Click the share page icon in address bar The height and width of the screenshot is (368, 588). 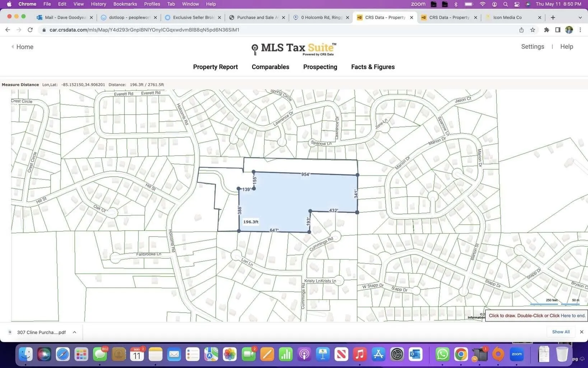[x=521, y=30]
